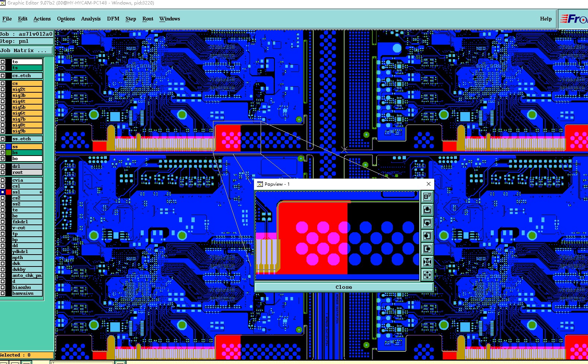
Task: Click the Frontline logo at top right
Action: pos(573,19)
